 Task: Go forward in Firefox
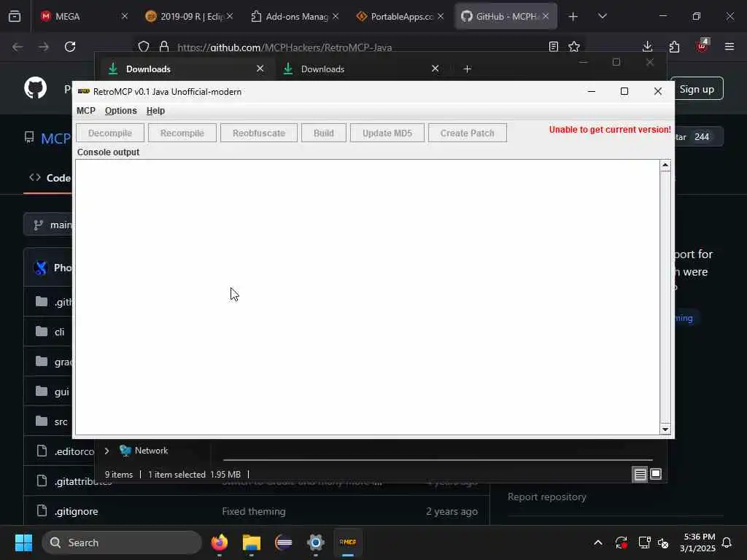point(43,47)
